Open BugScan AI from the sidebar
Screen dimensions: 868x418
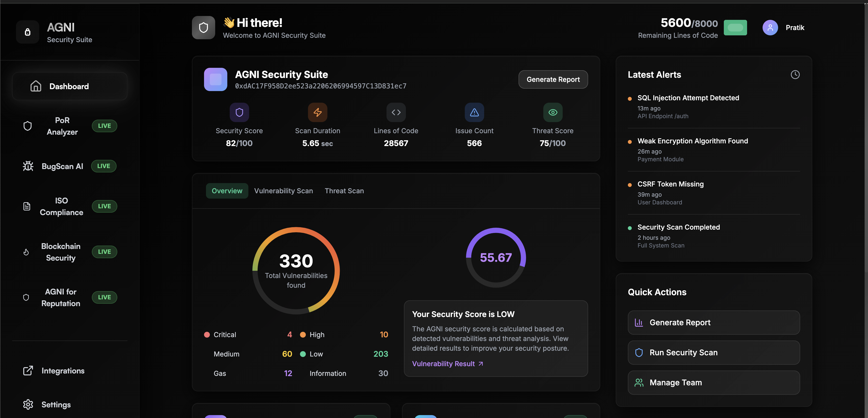[62, 166]
